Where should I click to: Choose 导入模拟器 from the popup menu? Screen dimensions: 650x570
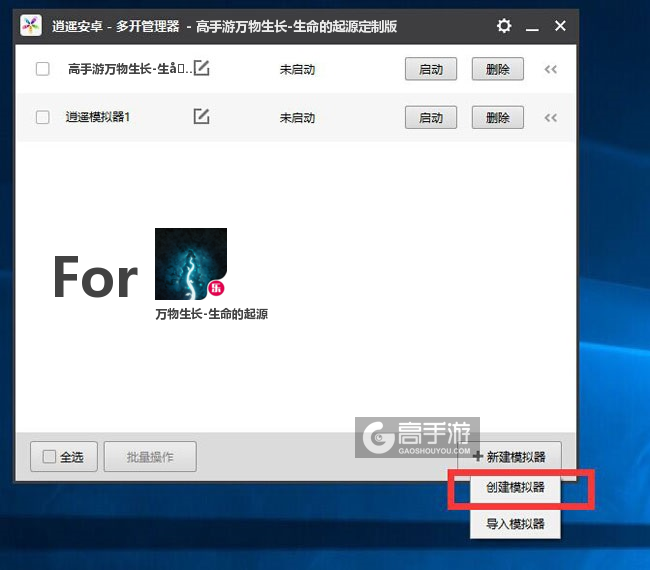point(515,524)
